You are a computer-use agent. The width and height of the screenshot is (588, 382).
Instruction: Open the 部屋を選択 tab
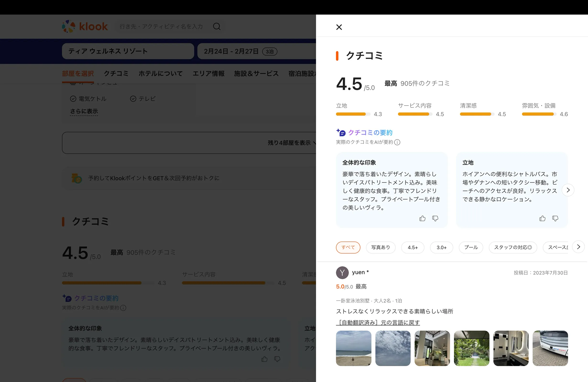click(78, 74)
